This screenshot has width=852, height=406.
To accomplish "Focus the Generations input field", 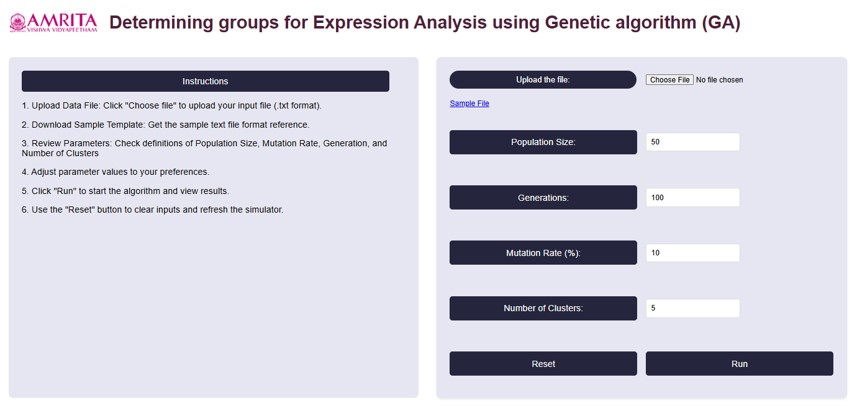I will point(692,198).
